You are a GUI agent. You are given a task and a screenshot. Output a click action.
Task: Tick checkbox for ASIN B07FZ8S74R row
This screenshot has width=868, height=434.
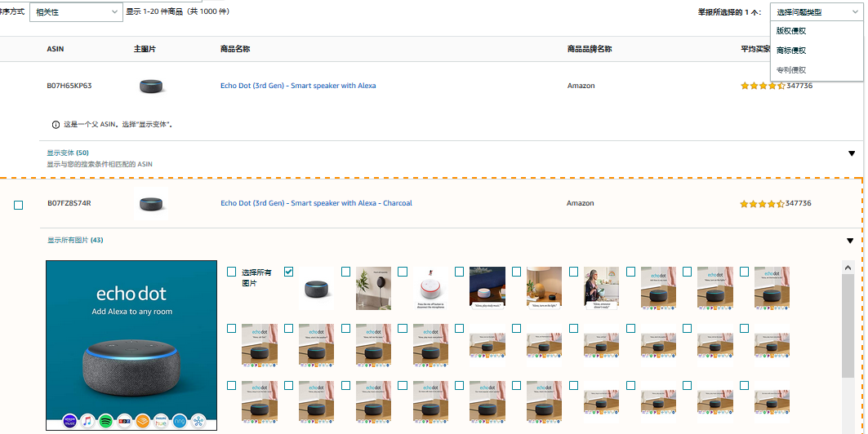(x=18, y=205)
